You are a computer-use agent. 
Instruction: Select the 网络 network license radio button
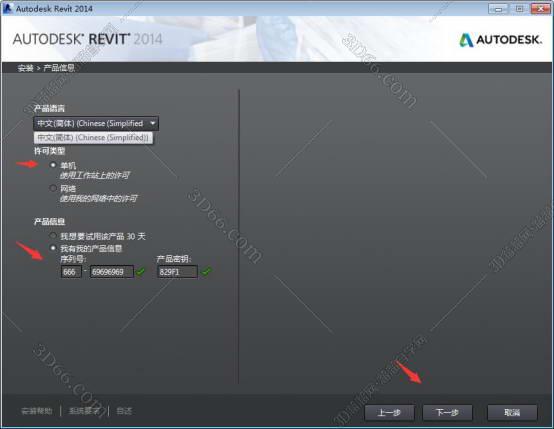[x=53, y=188]
